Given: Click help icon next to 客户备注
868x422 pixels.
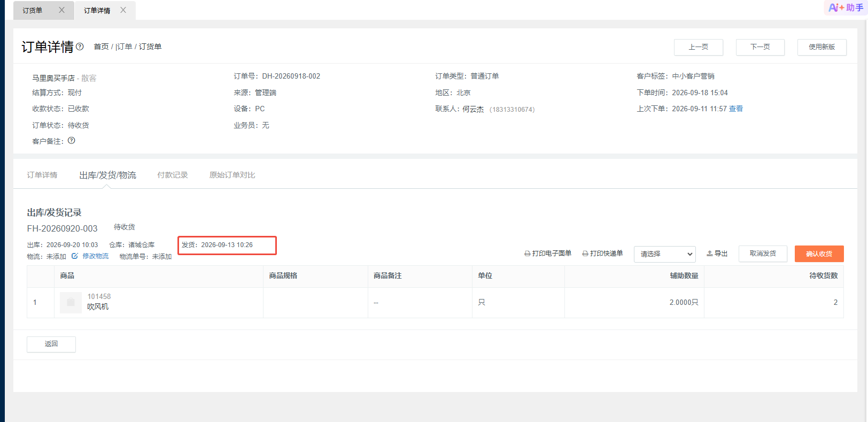Looking at the screenshot, I should point(72,141).
